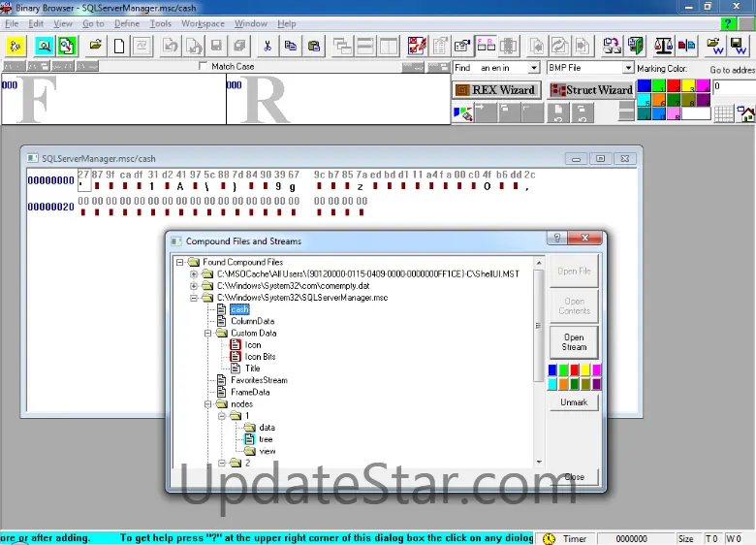Click the home icon near Go to address
The width and height of the screenshot is (756, 545).
coord(747,114)
